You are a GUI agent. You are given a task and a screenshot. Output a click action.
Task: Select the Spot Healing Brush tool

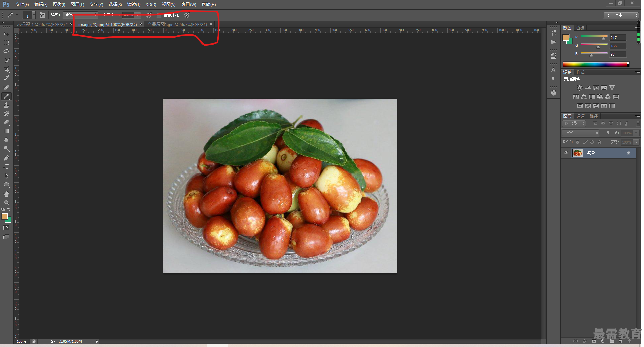click(6, 88)
